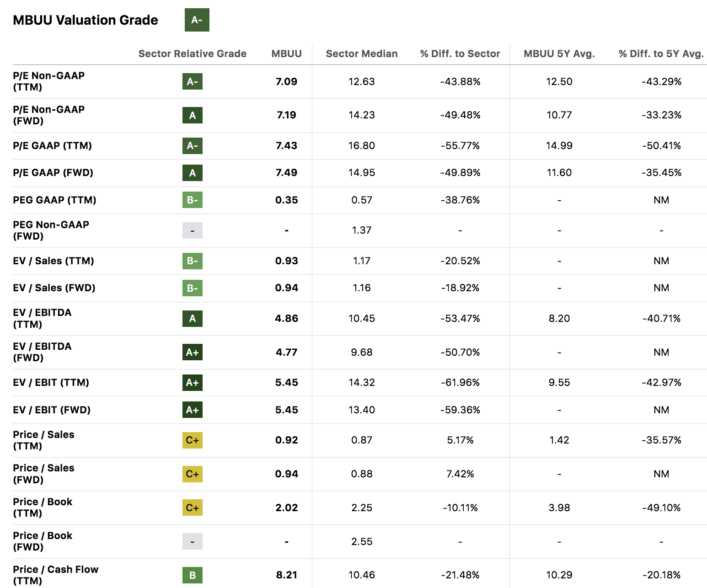Screen dimensions: 707x588
Task: Click the MBUU Valuation Grade heading
Action: (85, 20)
